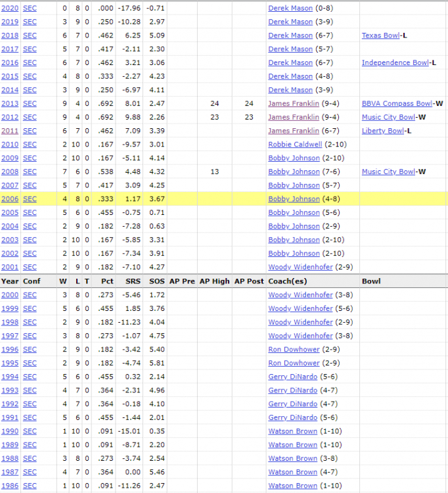Open Watson Brown in the 1986 row

[x=292, y=486]
